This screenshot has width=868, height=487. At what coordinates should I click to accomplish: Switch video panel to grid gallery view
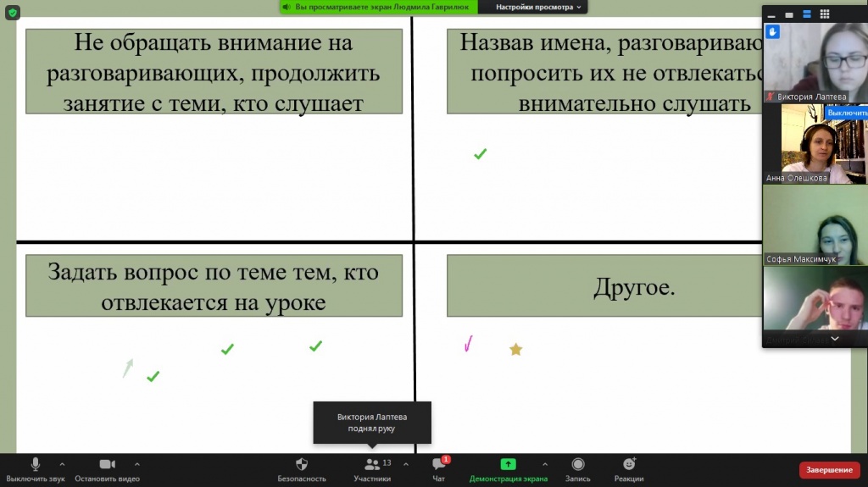point(826,14)
